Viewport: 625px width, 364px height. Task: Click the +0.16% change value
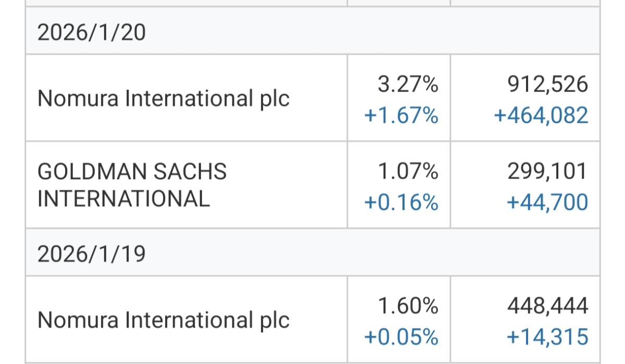click(401, 202)
